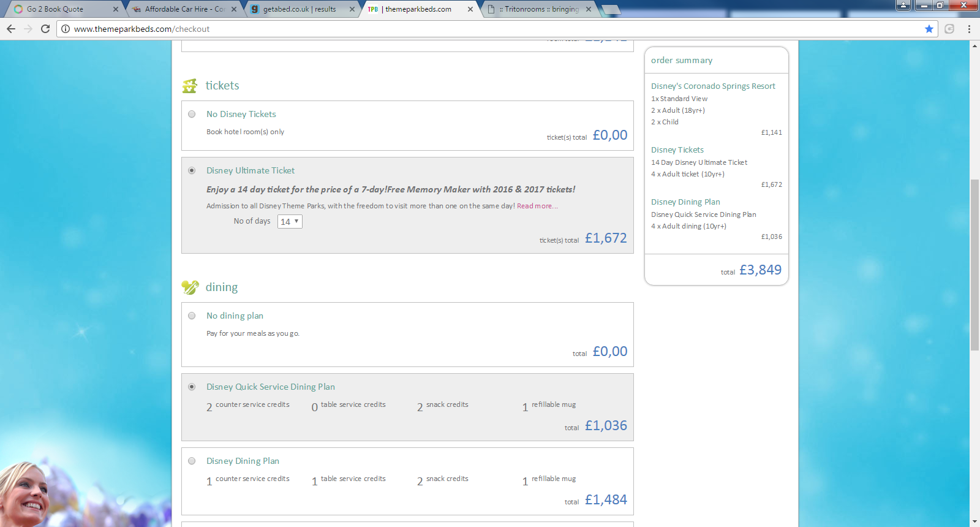Screen dimensions: 980x527
Task: Reload the themeparkbeds checkout page
Action: (x=45, y=29)
